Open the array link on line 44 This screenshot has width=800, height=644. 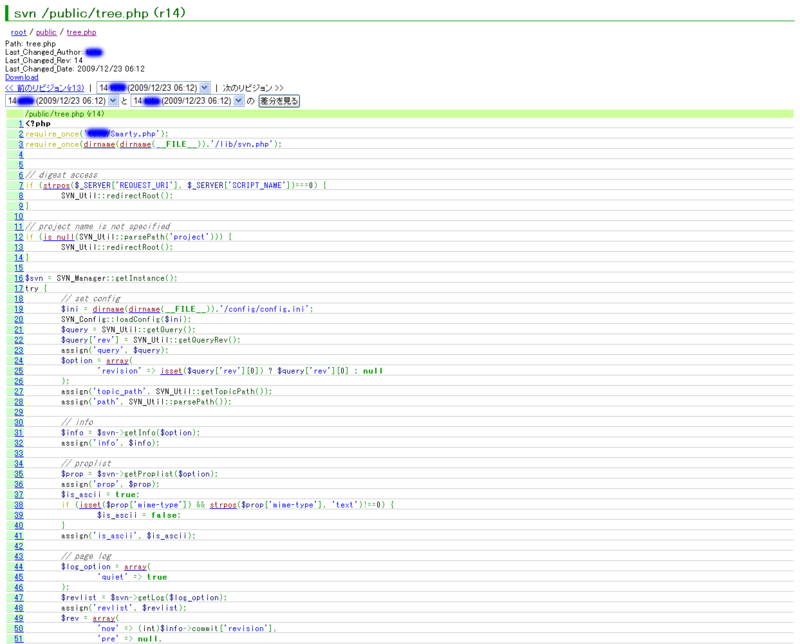click(135, 566)
